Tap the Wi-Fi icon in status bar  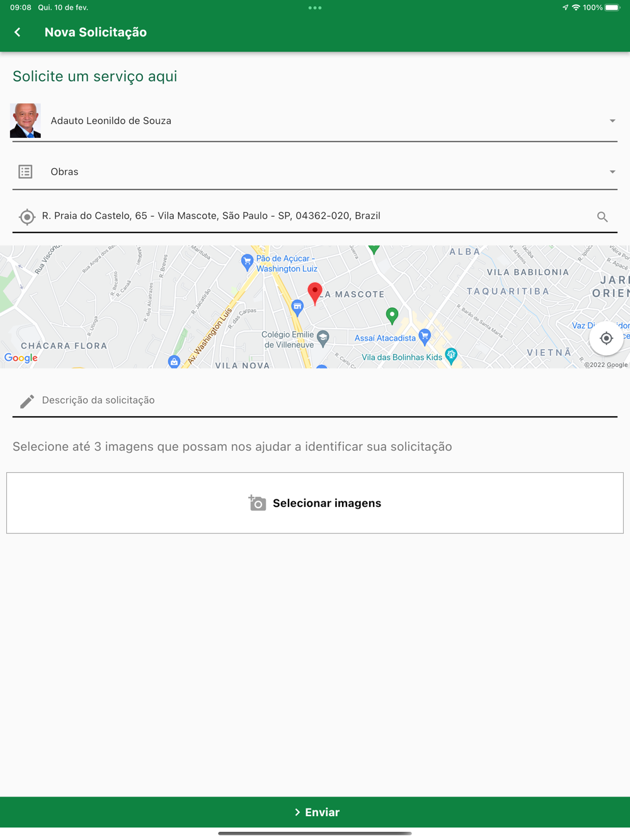point(576,8)
